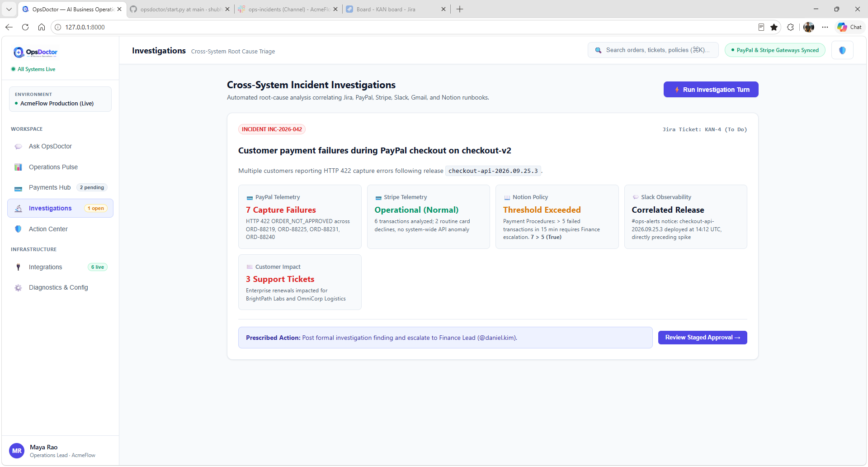
Task: Open the browser profile avatar
Action: tap(809, 27)
